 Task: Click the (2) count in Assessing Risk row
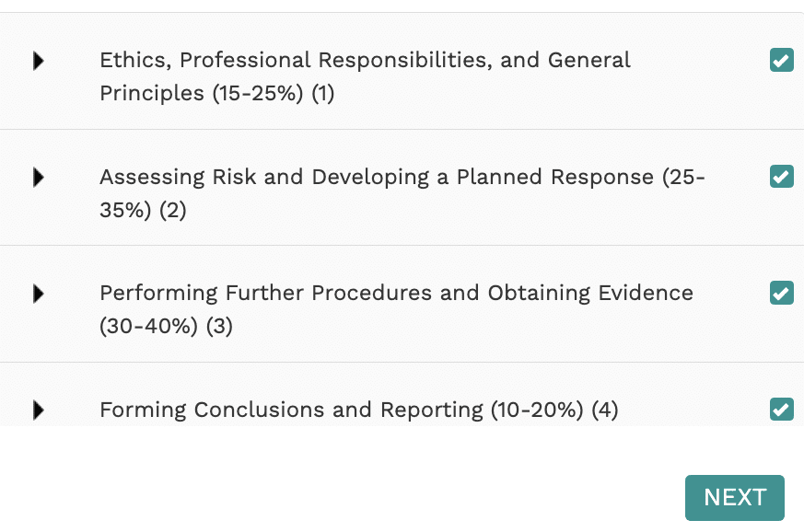point(172,211)
